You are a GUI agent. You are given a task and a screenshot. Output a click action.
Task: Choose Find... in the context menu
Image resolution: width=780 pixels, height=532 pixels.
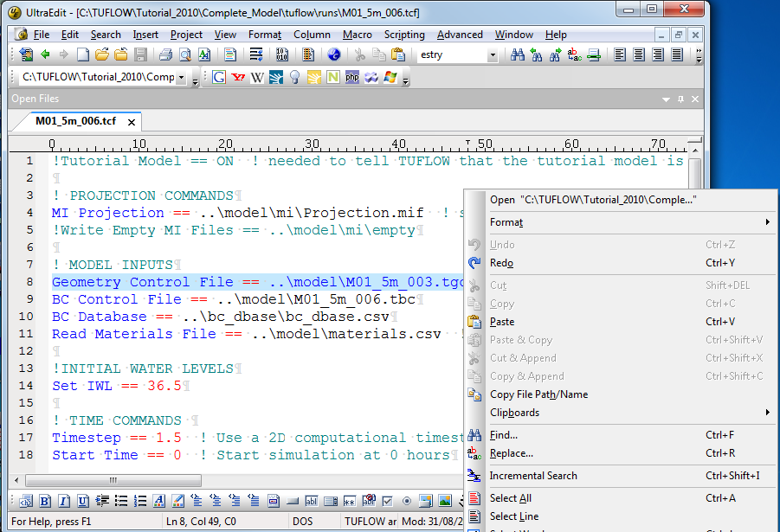[x=621, y=434]
